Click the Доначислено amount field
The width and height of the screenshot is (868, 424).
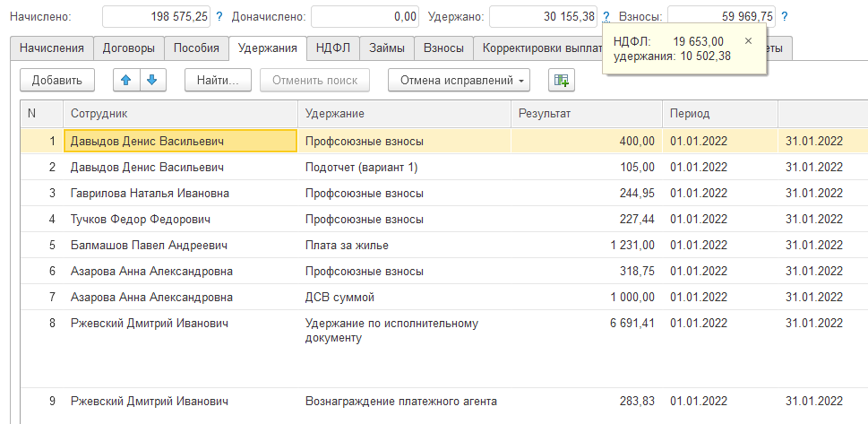click(x=365, y=17)
